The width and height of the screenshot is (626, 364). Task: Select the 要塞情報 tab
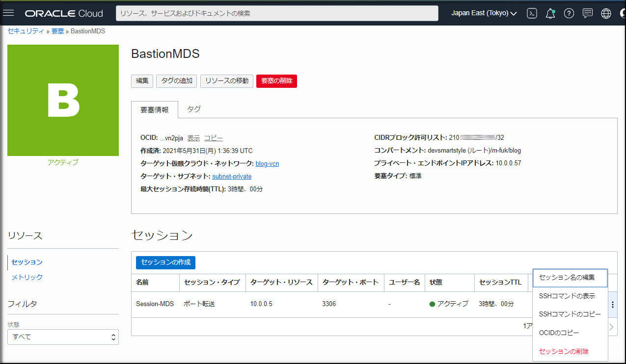click(x=155, y=110)
